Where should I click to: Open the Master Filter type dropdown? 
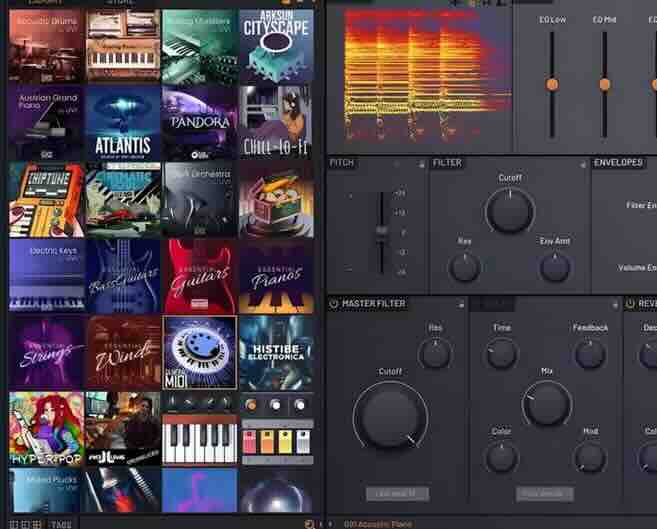[397, 493]
